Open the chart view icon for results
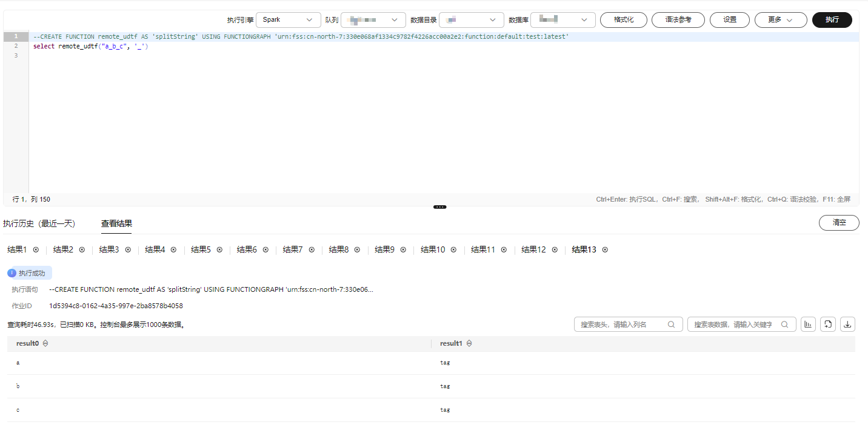This screenshot has width=868, height=442. [808, 325]
